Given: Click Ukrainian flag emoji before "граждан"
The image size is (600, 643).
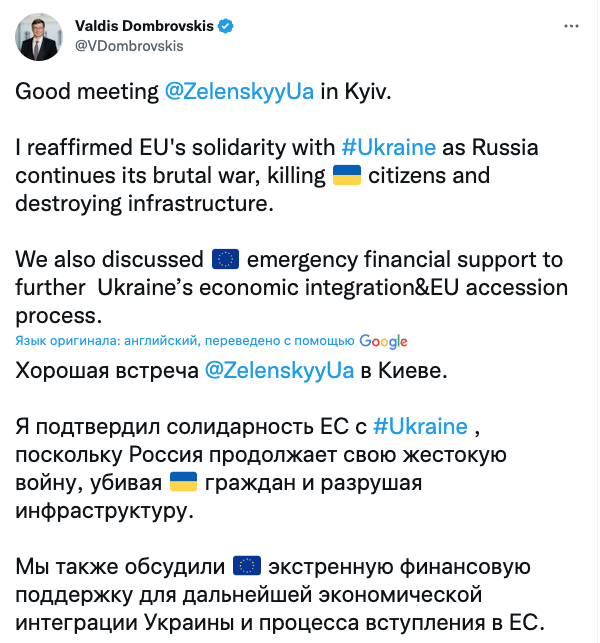Looking at the screenshot, I should point(182,483).
